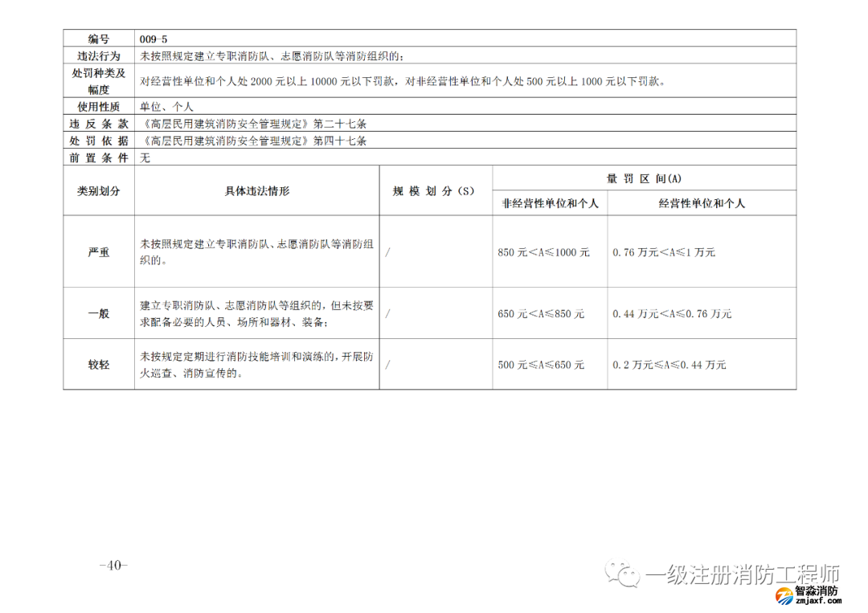Click the 具体违法情形 column header

coord(256,191)
